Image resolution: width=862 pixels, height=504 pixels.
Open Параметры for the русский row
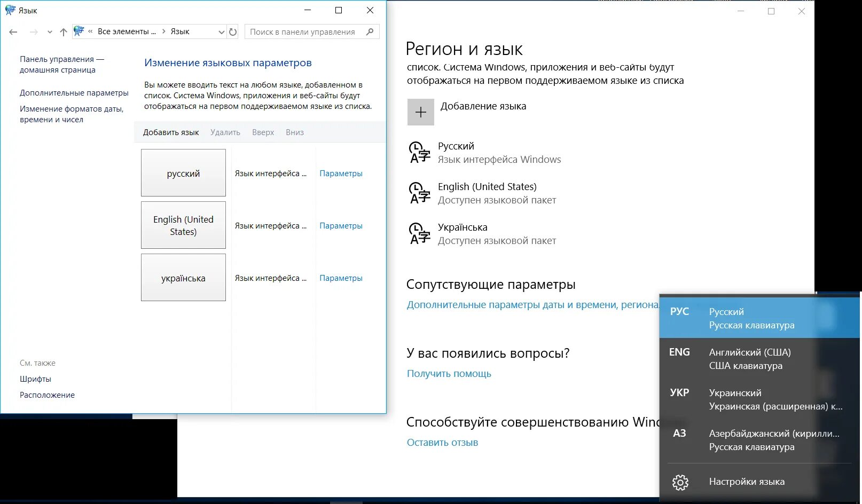point(341,174)
